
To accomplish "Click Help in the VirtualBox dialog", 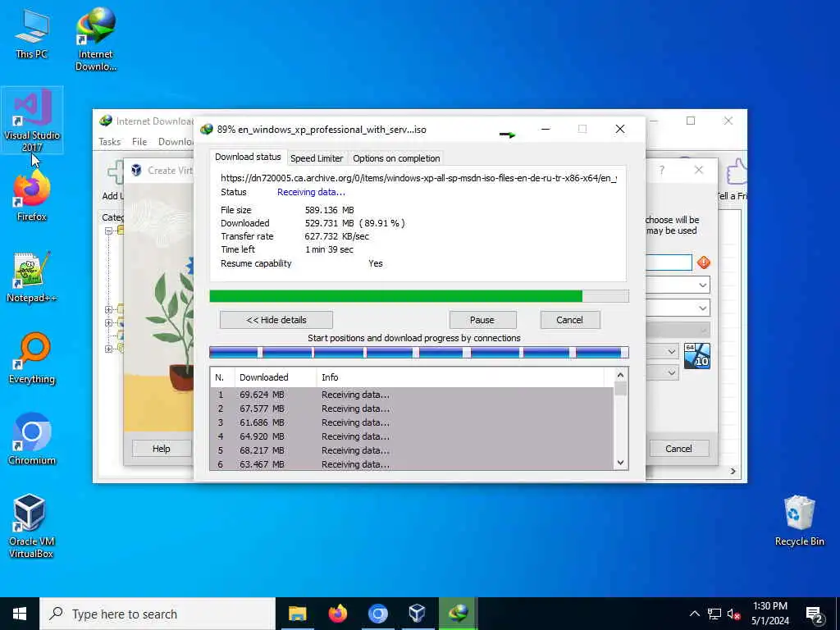I will [x=162, y=449].
